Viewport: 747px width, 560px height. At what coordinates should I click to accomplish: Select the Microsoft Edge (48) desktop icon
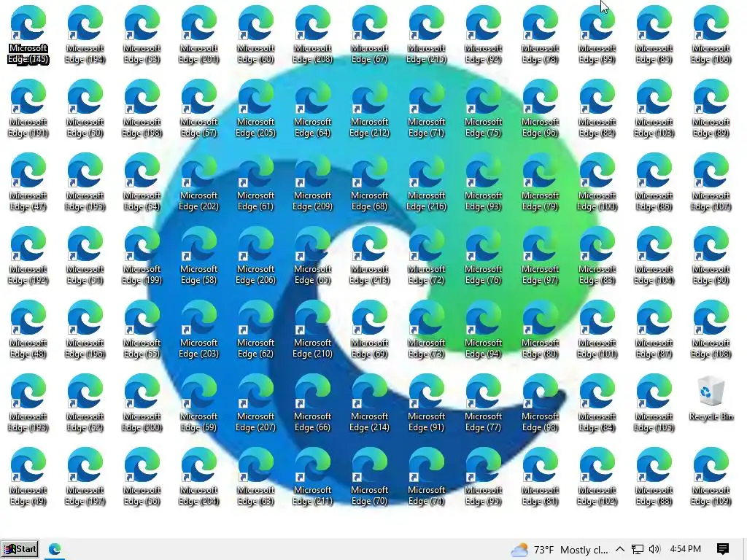pos(28,330)
